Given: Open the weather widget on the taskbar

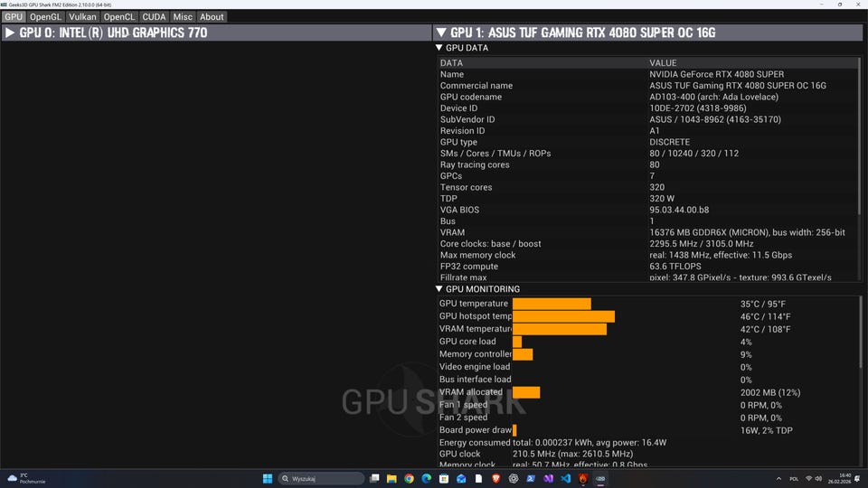Looking at the screenshot, I should pyautogui.click(x=26, y=479).
